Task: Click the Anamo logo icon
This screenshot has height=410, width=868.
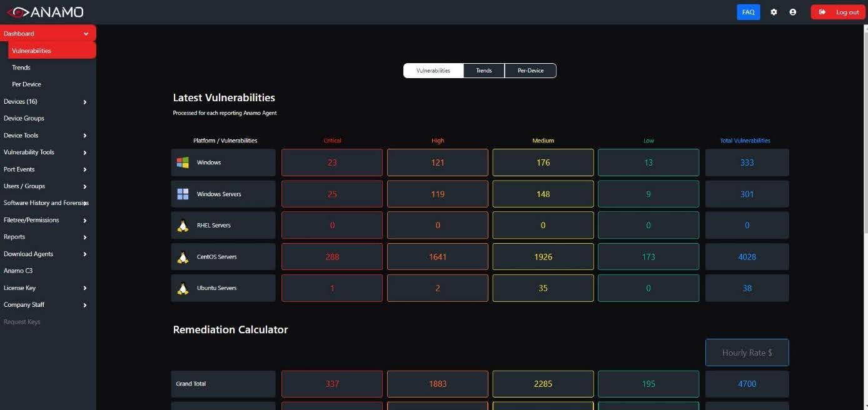Action: coord(18,12)
